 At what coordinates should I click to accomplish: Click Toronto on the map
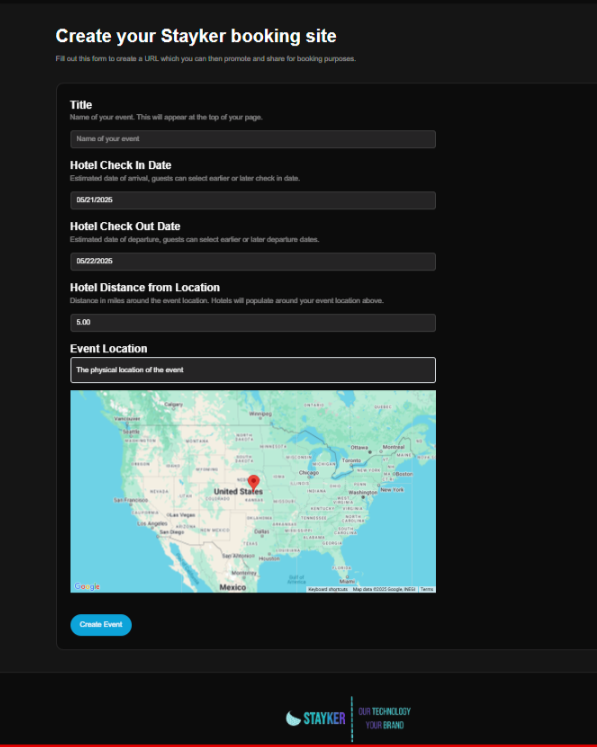point(352,461)
